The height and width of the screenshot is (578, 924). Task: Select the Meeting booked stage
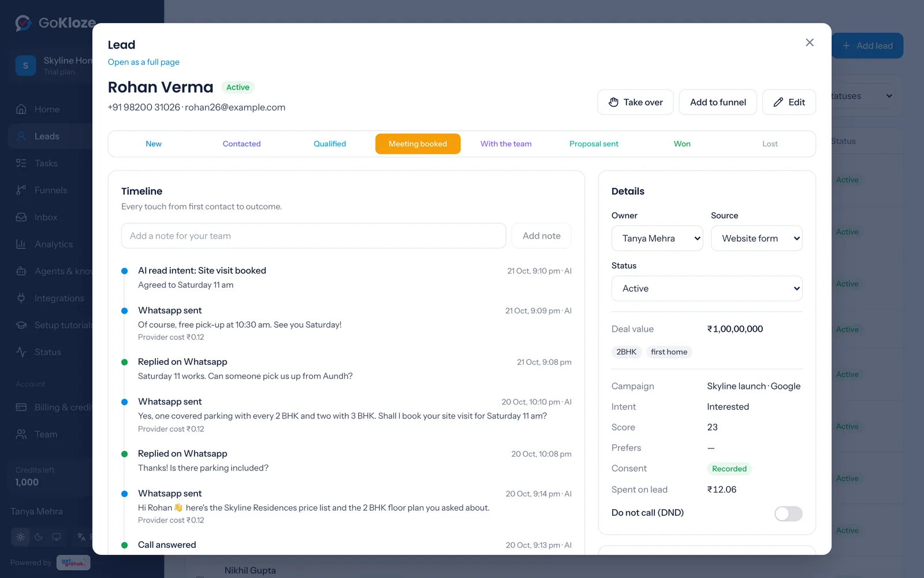pos(418,144)
